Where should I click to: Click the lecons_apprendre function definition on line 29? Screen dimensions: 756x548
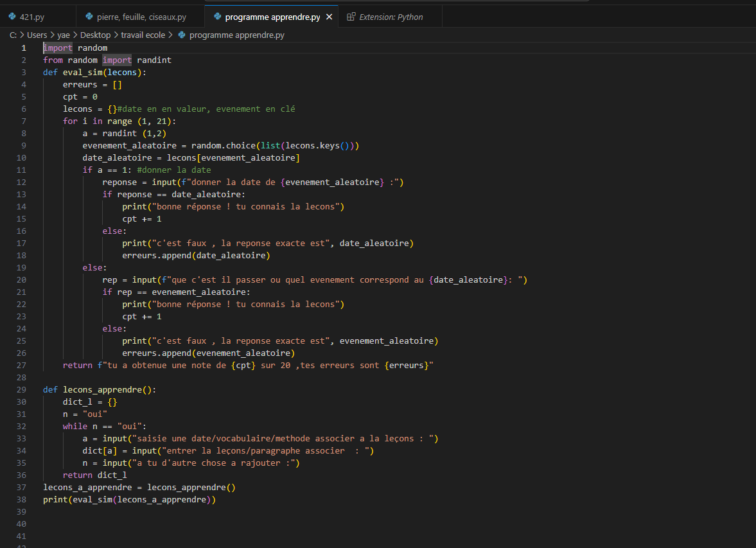103,389
